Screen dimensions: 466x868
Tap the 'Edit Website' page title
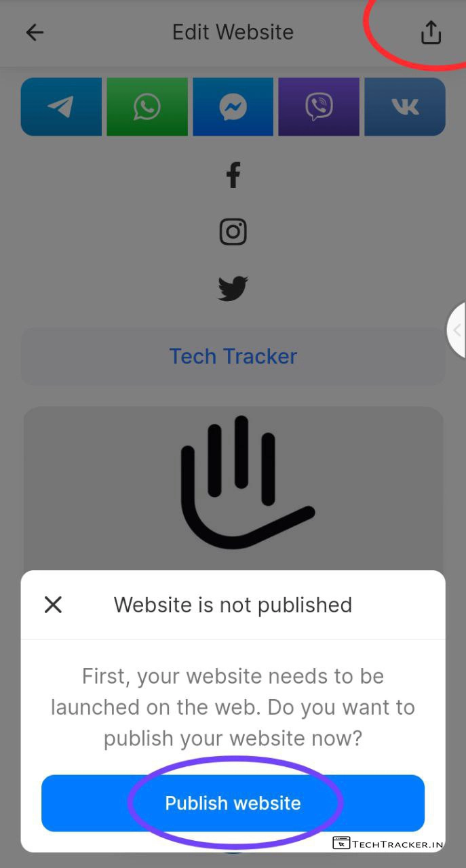(x=233, y=33)
